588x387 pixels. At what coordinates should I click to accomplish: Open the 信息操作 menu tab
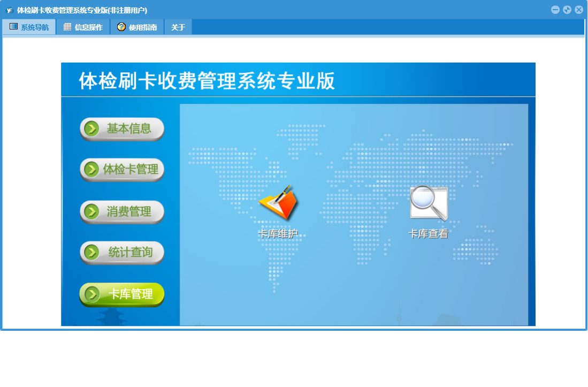tap(83, 27)
